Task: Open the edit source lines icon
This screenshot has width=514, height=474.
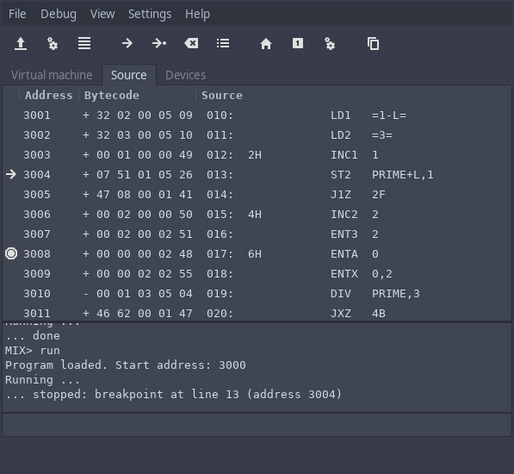Action: coord(84,44)
